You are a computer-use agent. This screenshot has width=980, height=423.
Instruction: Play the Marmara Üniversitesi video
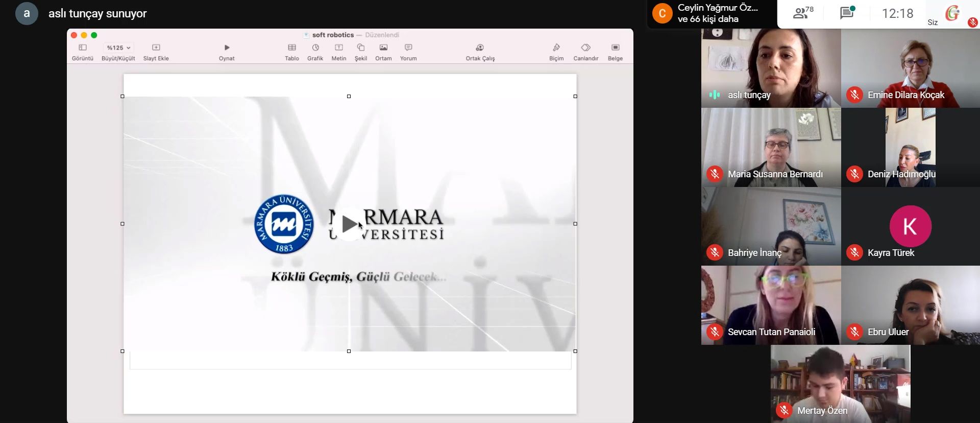click(349, 224)
